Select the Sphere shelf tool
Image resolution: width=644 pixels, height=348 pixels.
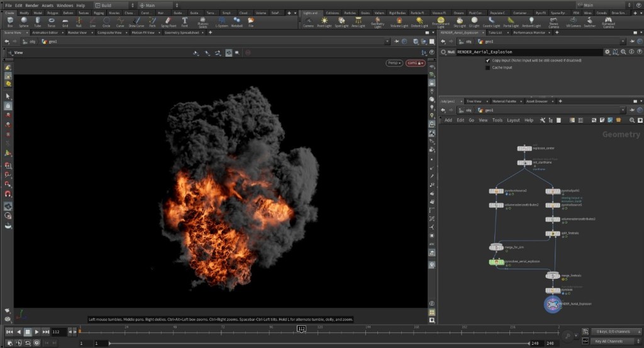click(24, 22)
